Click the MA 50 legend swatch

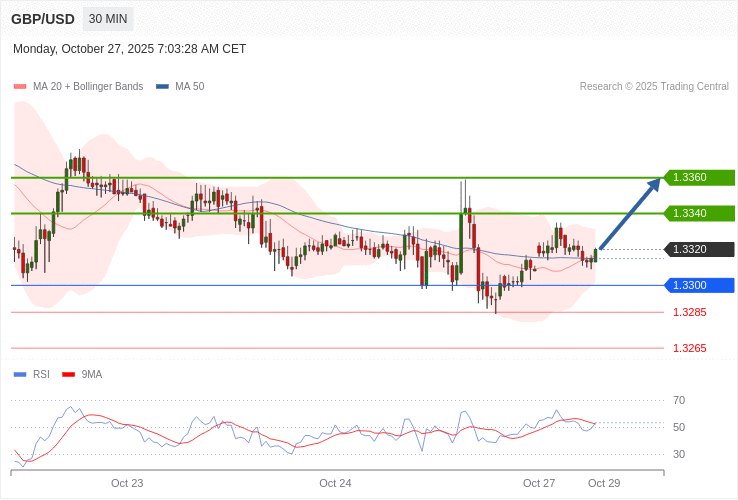[x=162, y=87]
